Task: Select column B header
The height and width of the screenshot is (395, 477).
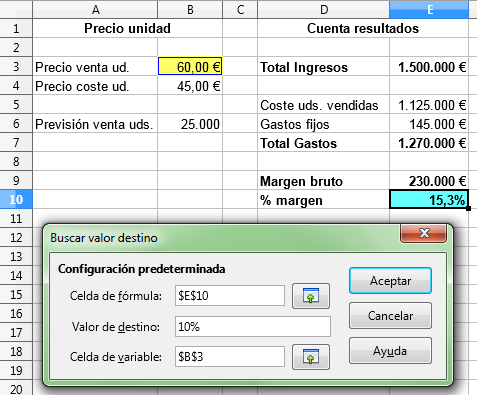Action: [x=190, y=9]
